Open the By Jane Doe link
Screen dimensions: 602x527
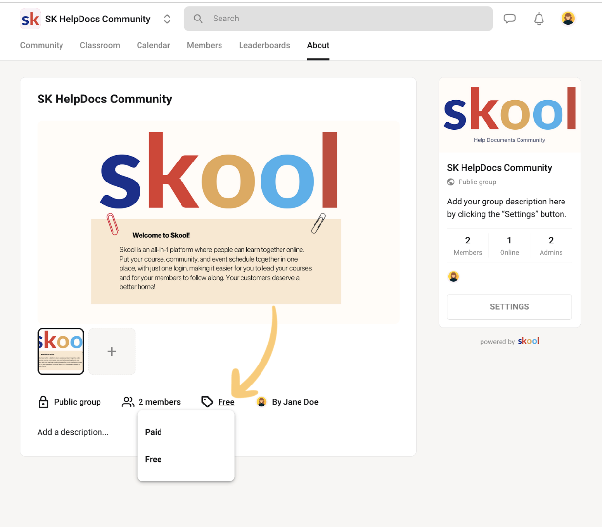pos(295,402)
